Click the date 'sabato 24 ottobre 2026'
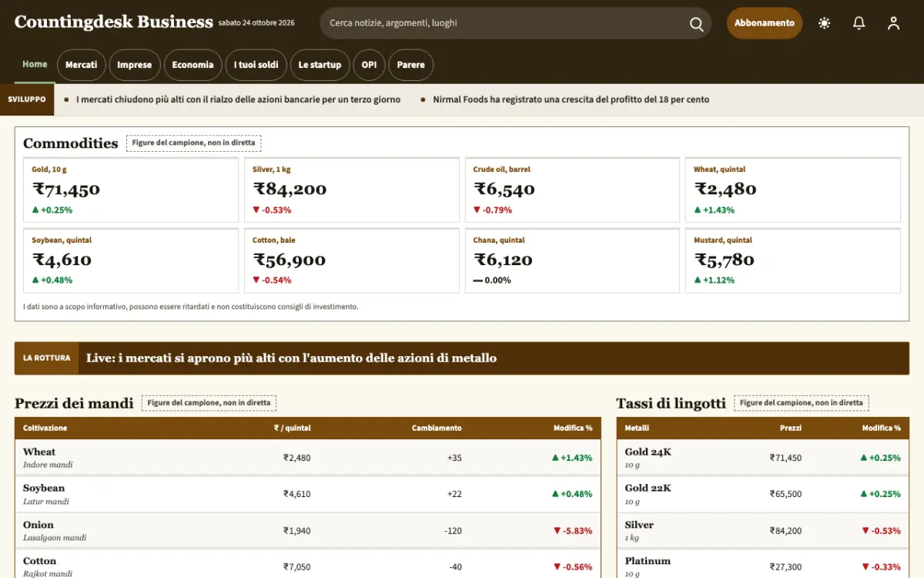Viewport: 924px width, 578px height. [256, 23]
